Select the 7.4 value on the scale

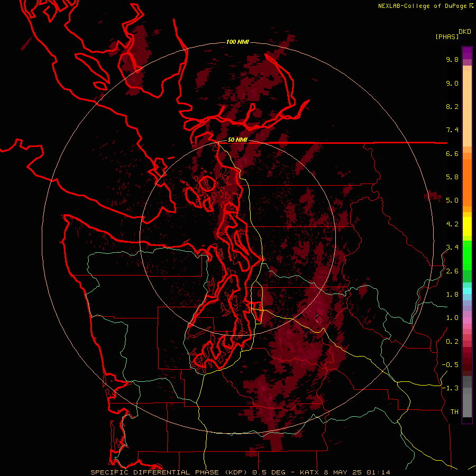click(452, 130)
